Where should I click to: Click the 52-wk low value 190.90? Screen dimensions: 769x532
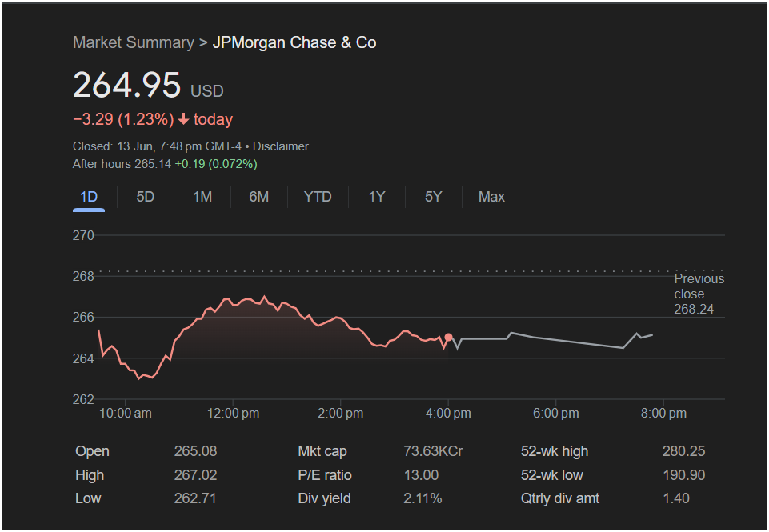[x=683, y=475]
